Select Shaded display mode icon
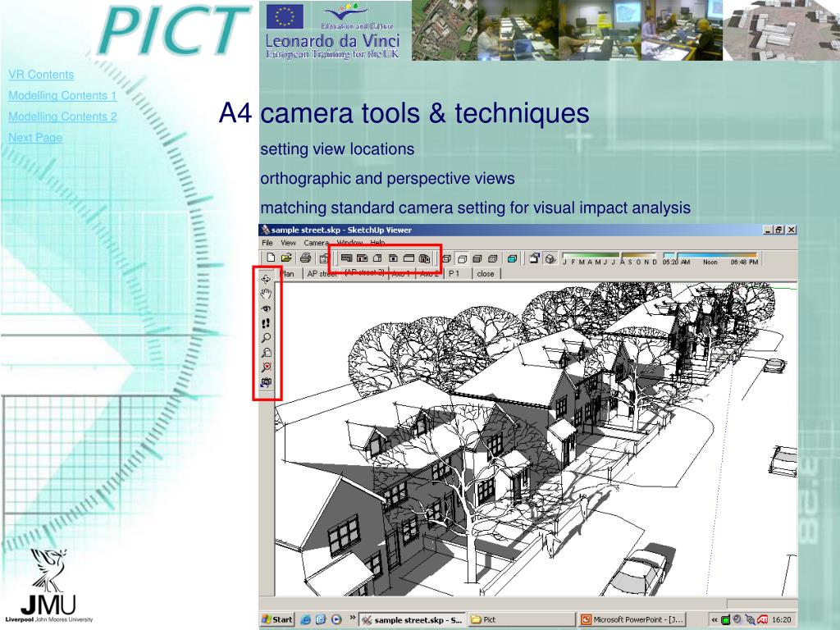 477,258
